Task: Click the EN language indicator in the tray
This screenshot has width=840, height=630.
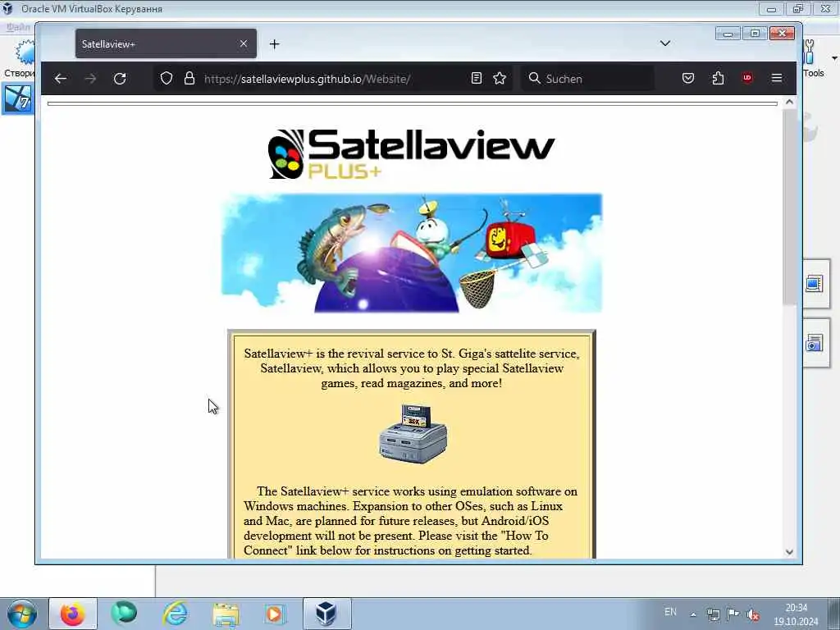Action: pyautogui.click(x=670, y=612)
